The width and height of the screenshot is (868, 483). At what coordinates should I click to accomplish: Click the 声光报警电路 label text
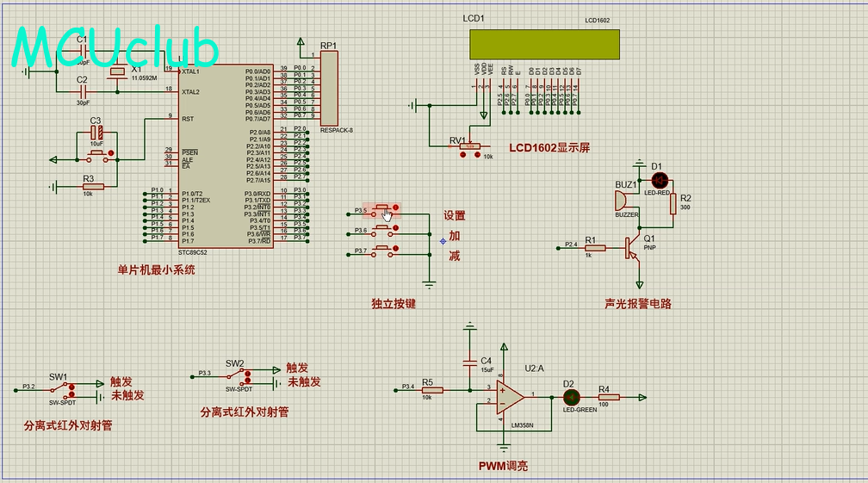637,304
